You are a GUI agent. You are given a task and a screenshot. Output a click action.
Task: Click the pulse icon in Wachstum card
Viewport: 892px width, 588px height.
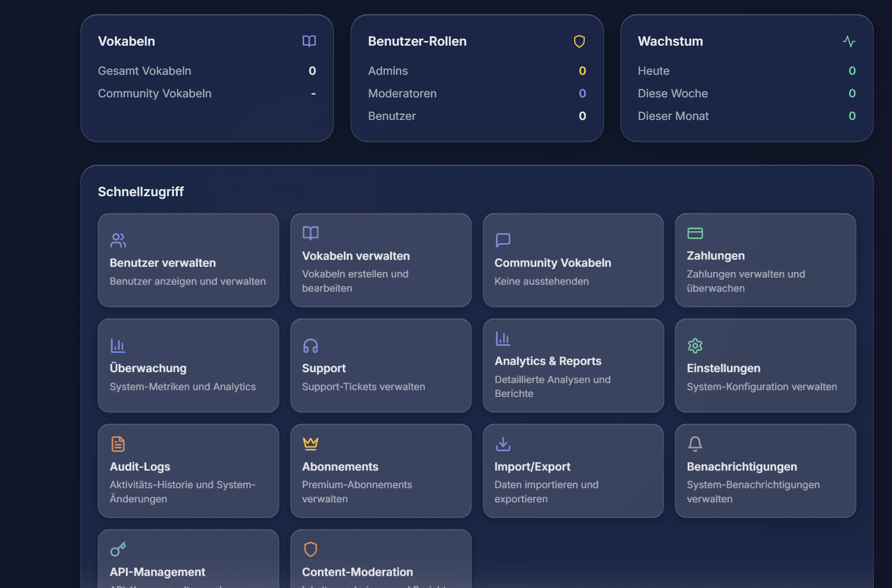(x=849, y=41)
